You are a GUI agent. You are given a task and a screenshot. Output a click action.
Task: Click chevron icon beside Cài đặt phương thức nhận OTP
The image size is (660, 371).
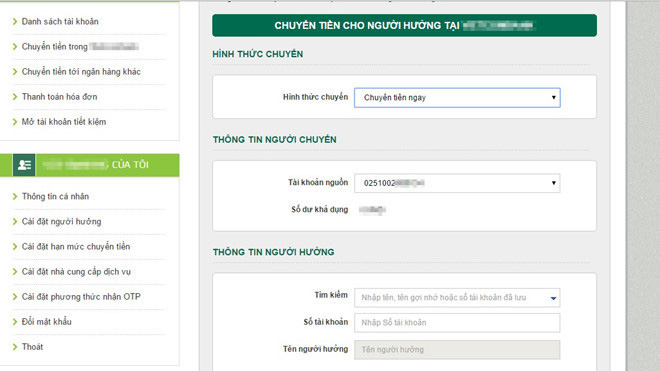point(15,297)
